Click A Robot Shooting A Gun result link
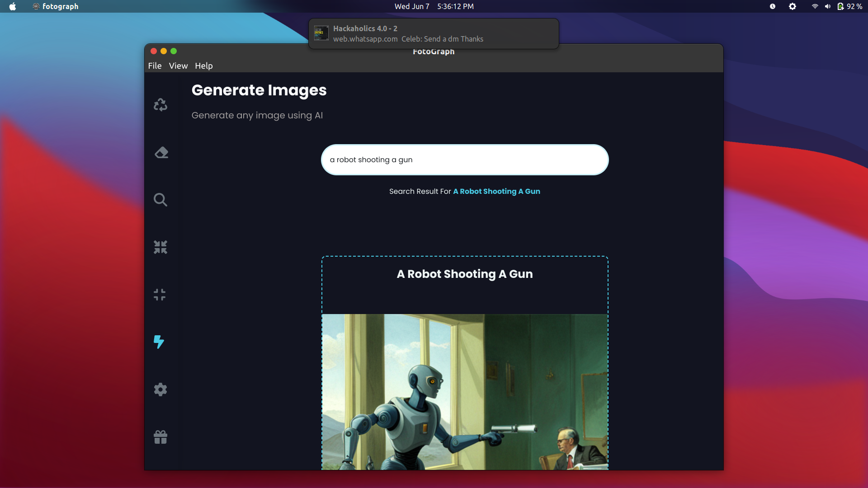Image resolution: width=868 pixels, height=488 pixels. pos(496,191)
